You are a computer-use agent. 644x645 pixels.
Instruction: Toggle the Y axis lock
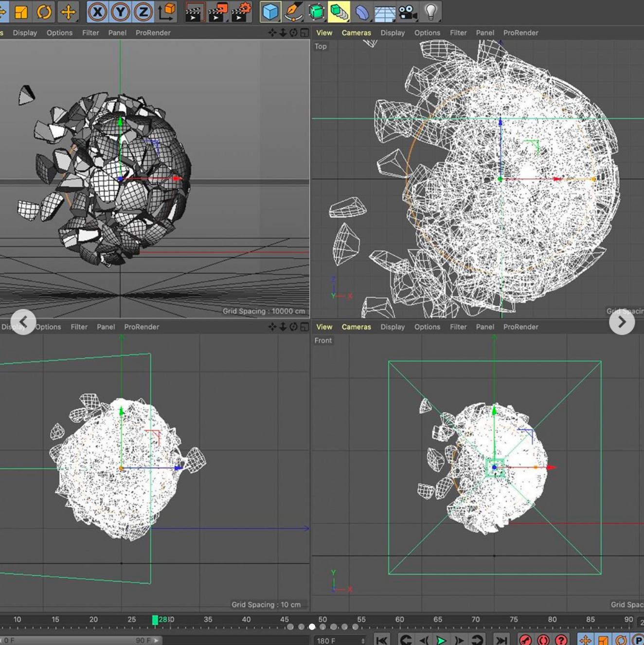[120, 12]
